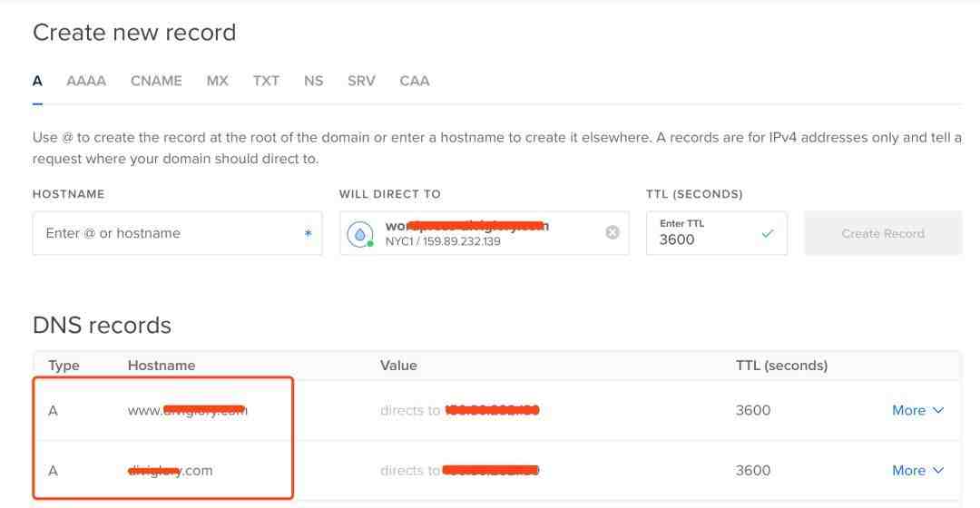
Task: Choose the TXT record tab
Action: (x=266, y=81)
